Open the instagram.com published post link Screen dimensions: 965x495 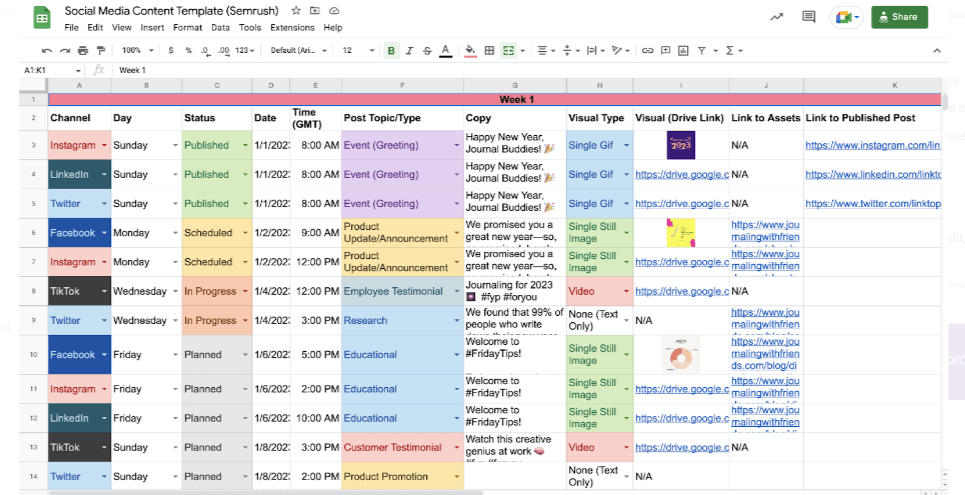coord(873,146)
